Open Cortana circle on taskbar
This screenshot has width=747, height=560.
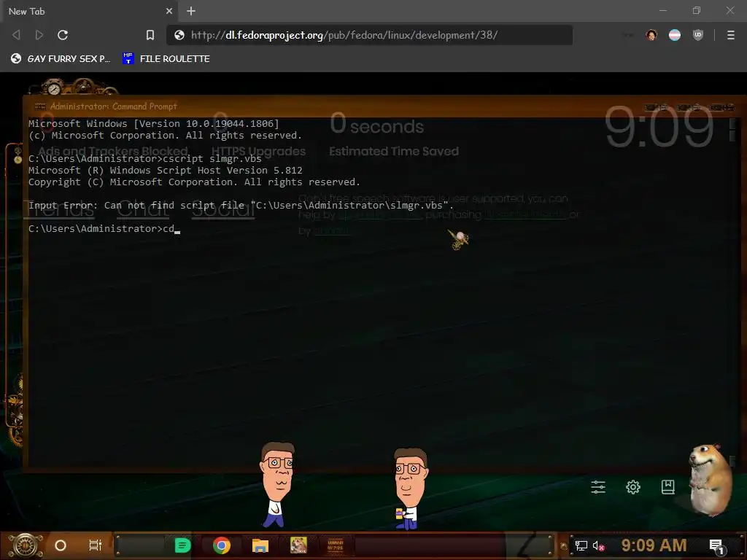coord(61,545)
